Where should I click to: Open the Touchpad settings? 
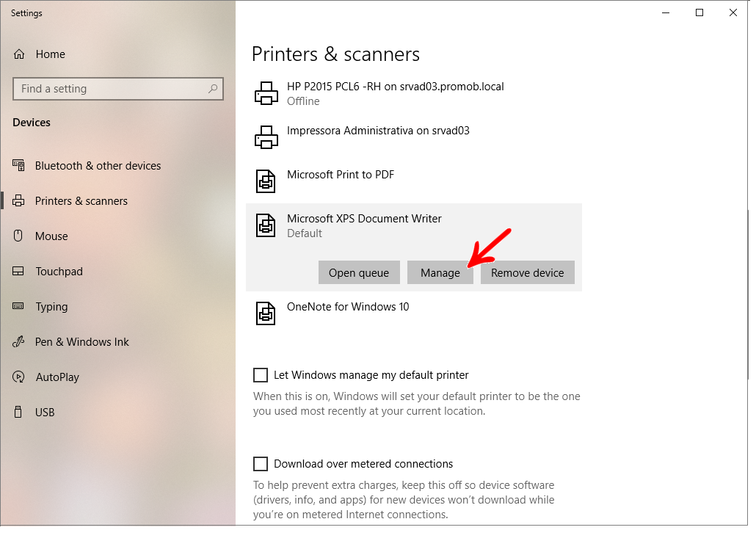[59, 271]
